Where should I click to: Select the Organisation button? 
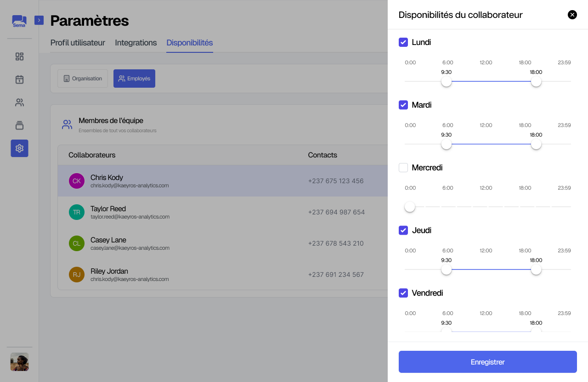click(83, 79)
